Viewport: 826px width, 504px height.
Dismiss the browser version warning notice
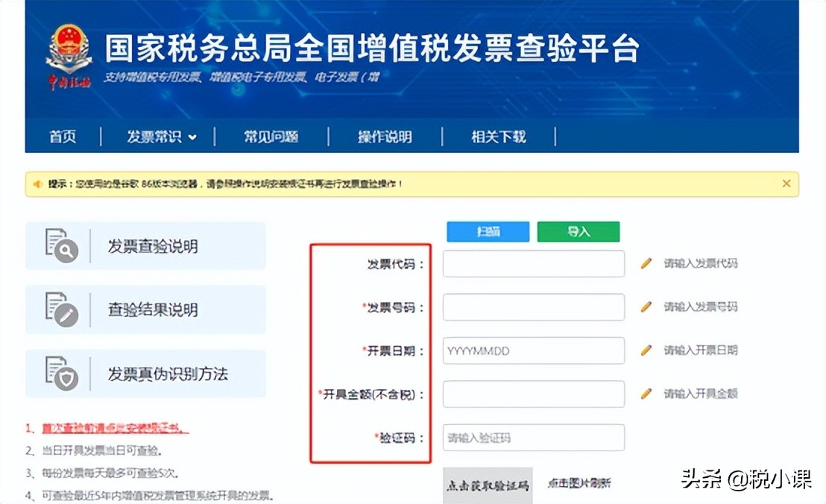[786, 183]
